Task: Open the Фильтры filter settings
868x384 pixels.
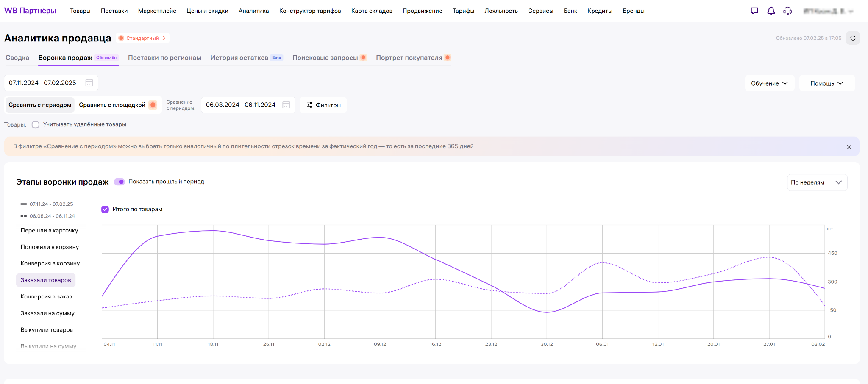Action: (323, 105)
